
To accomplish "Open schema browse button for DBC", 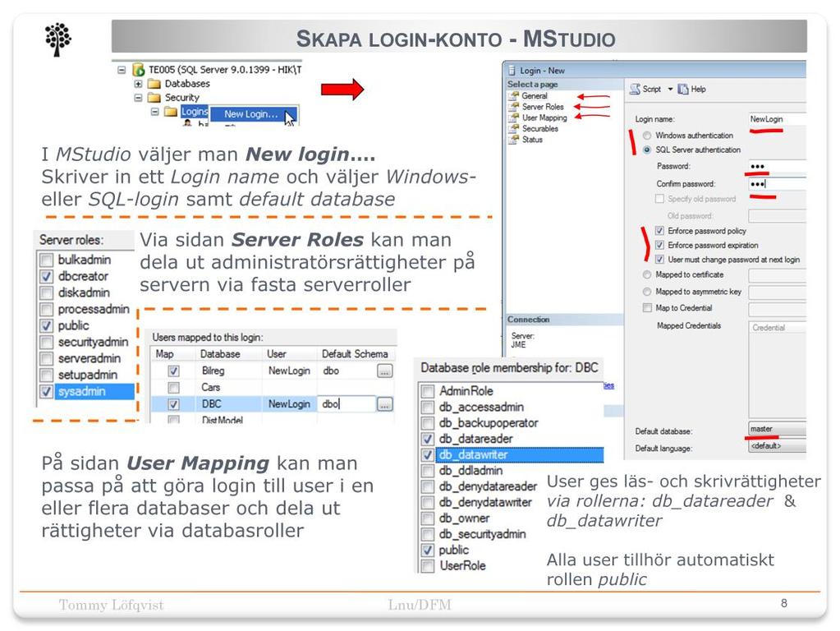I will tap(384, 404).
